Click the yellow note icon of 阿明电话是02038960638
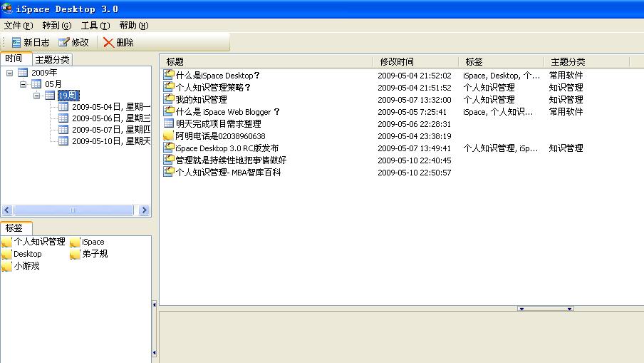Viewport: 644px width, 363px height. coord(168,136)
